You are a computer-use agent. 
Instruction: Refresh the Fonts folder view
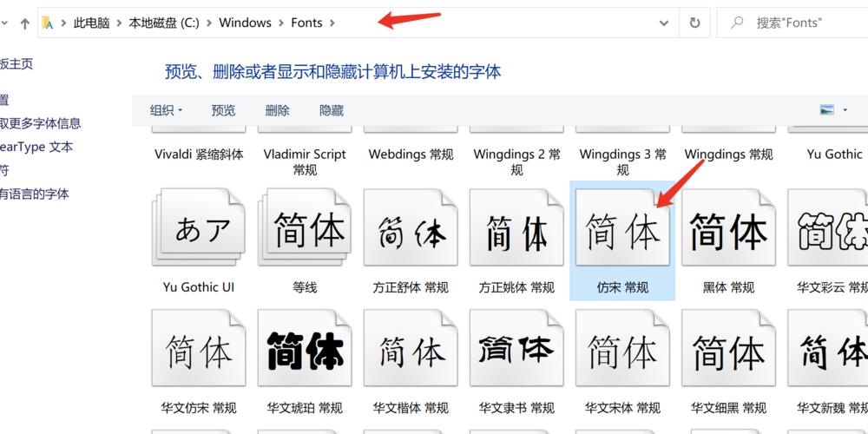pyautogui.click(x=694, y=23)
